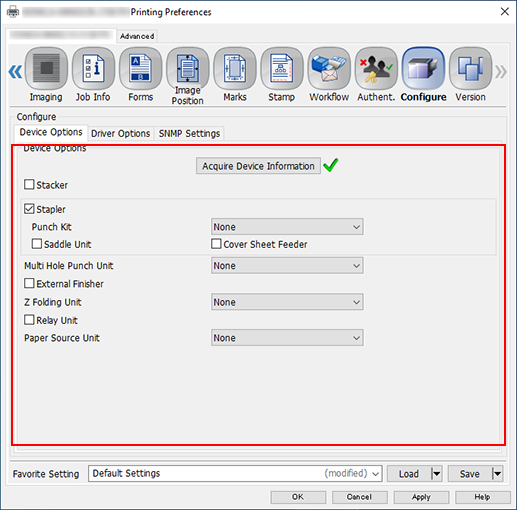
Task: Uncheck the Stapler checkbox
Action: (x=29, y=209)
